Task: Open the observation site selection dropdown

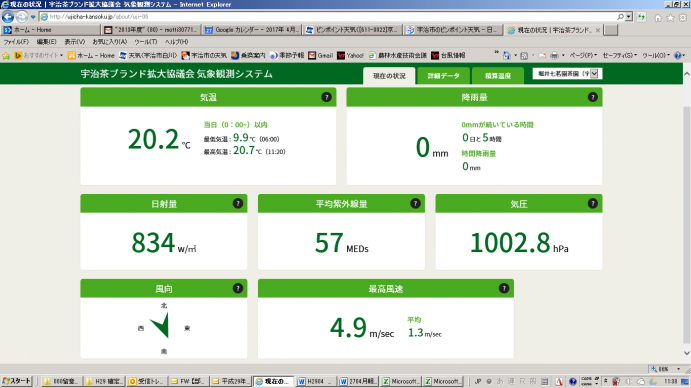Action: click(567, 74)
